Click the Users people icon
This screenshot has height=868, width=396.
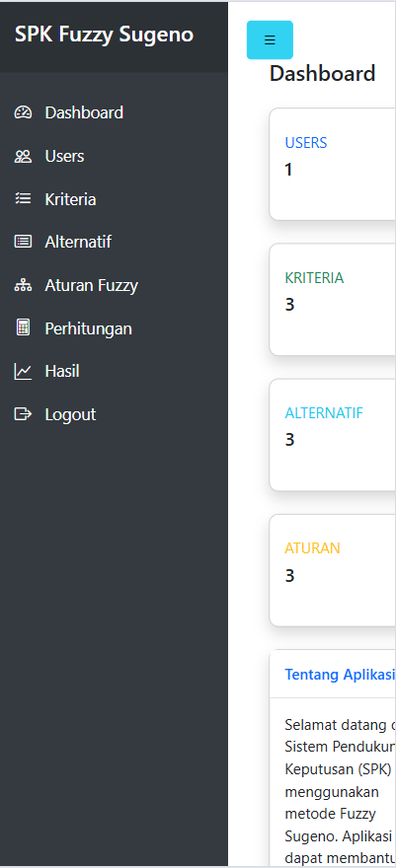pyautogui.click(x=23, y=156)
